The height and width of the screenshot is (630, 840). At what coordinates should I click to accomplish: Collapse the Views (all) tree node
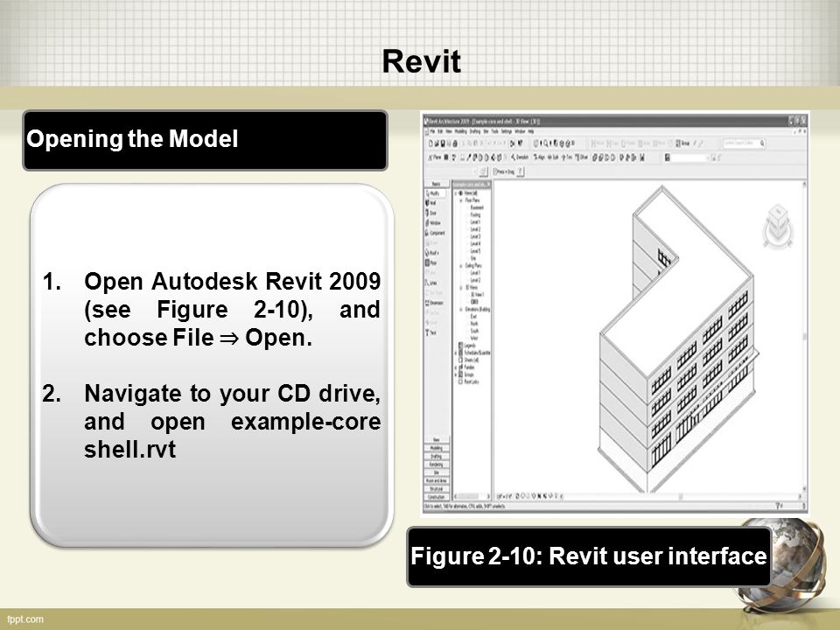(x=455, y=193)
